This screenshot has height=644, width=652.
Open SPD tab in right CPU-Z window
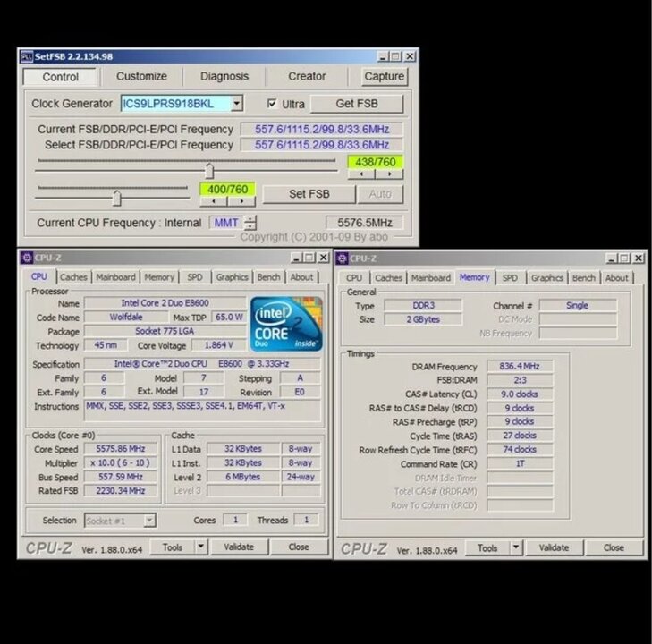510,278
